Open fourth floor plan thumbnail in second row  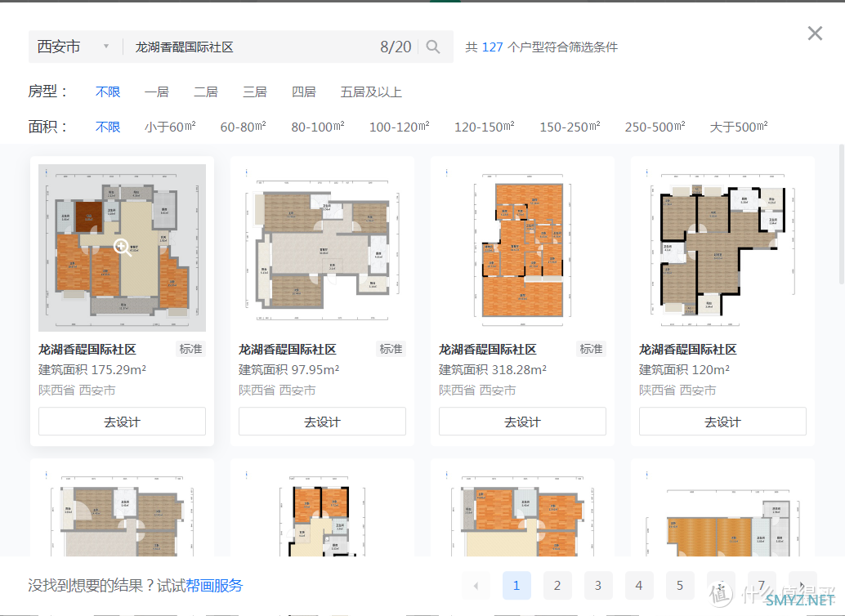(x=722, y=511)
